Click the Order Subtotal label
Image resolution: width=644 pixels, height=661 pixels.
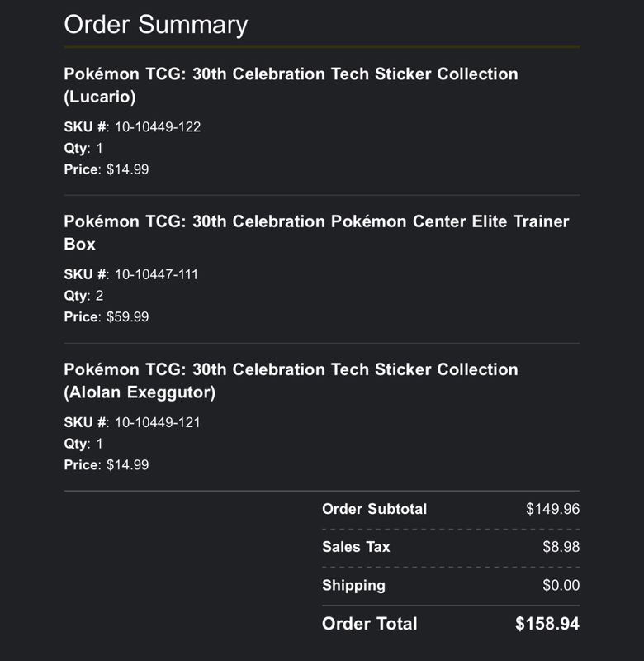point(375,509)
